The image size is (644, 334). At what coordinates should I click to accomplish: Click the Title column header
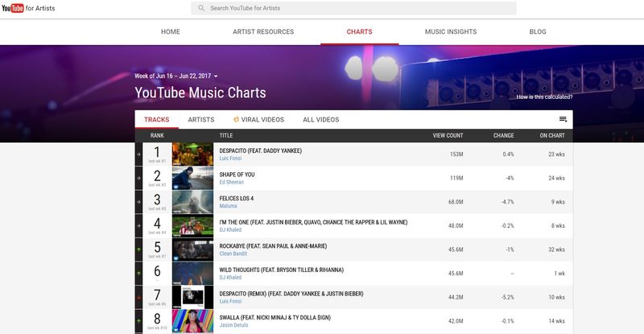point(226,135)
